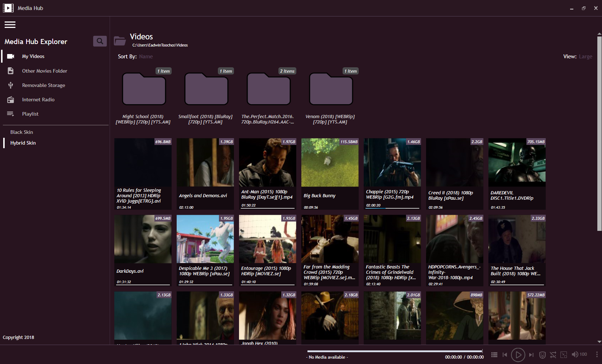Open the Sort By Name dropdown

(x=146, y=57)
